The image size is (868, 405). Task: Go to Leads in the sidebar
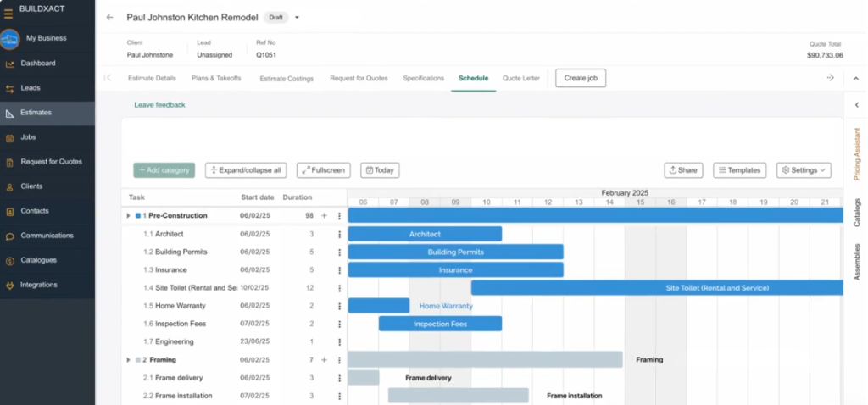(47, 88)
